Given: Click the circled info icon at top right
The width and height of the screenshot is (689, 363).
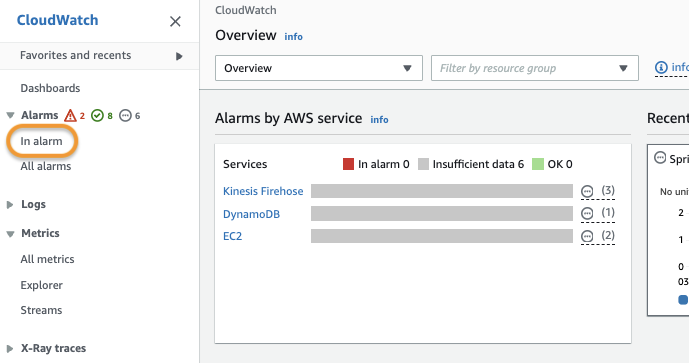Looking at the screenshot, I should [661, 68].
